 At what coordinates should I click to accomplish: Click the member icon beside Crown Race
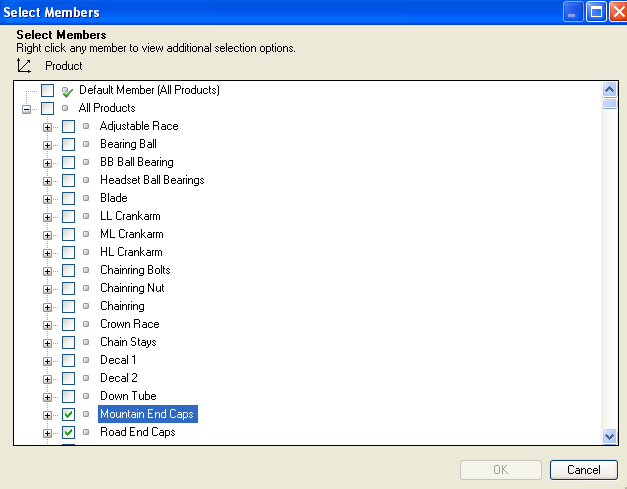[x=86, y=324]
